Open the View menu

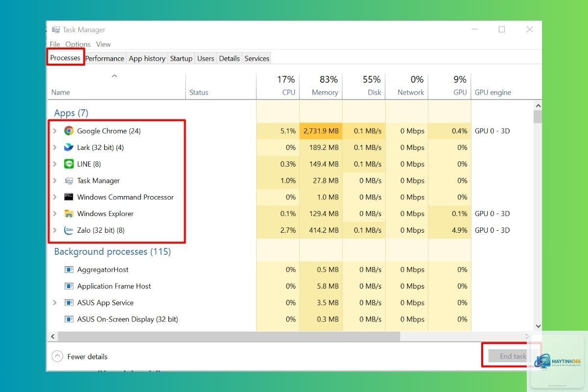tap(103, 44)
